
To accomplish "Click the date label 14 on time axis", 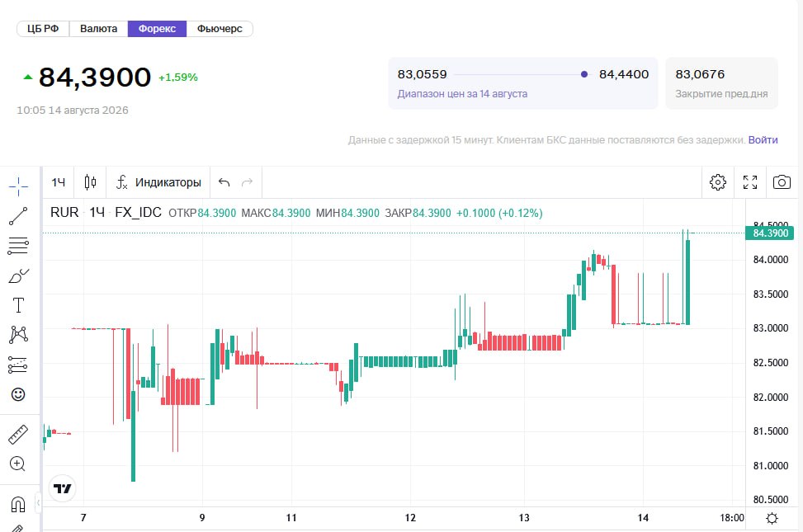I will [643, 518].
